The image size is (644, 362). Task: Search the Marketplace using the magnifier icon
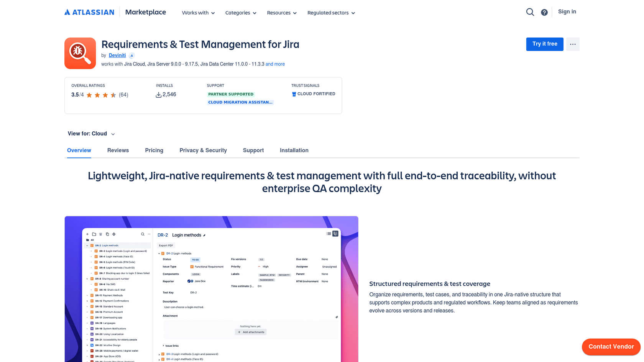pos(530,12)
